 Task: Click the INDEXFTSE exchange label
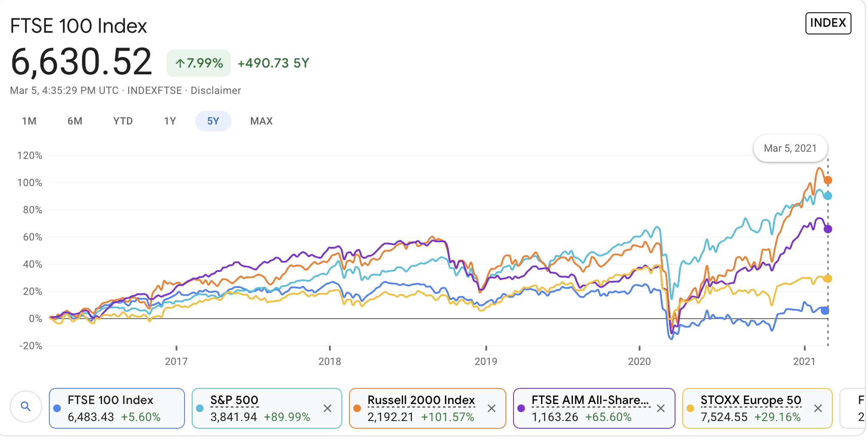(x=155, y=90)
